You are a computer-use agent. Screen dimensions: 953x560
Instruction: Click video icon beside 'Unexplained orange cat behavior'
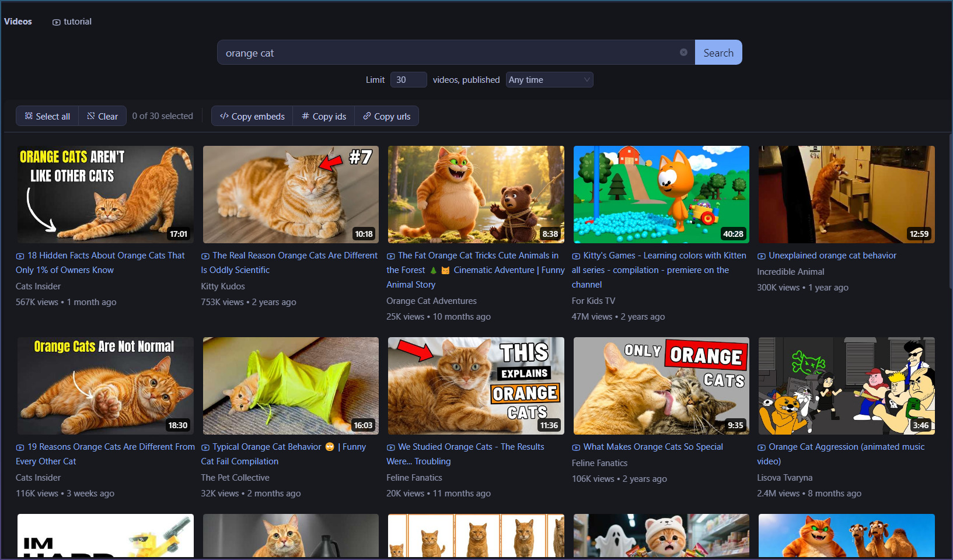pos(762,256)
